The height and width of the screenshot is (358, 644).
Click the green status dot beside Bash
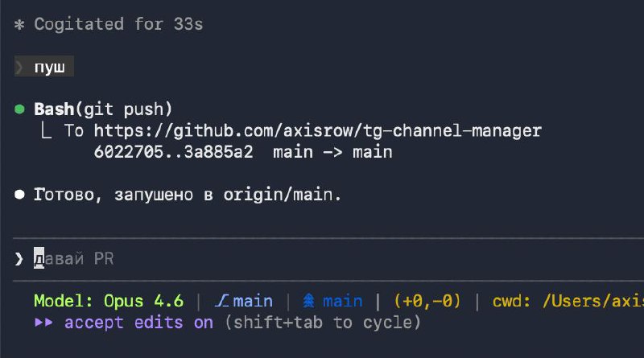point(19,109)
